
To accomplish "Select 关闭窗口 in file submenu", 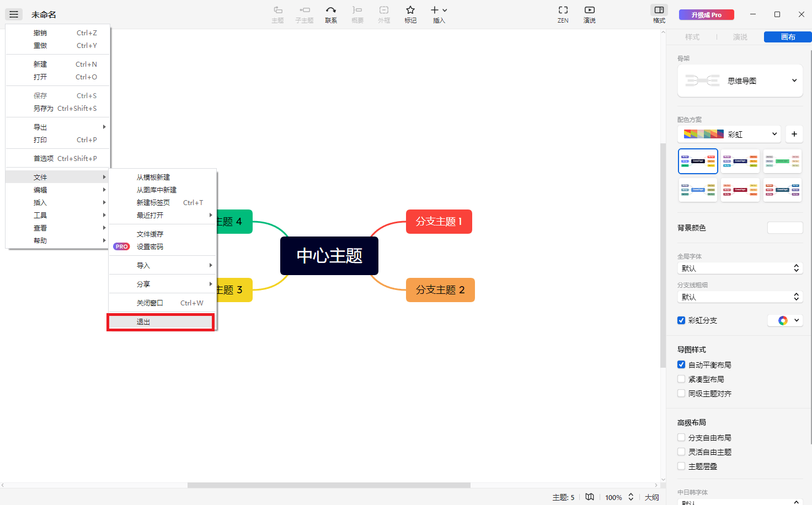I will tap(163, 303).
